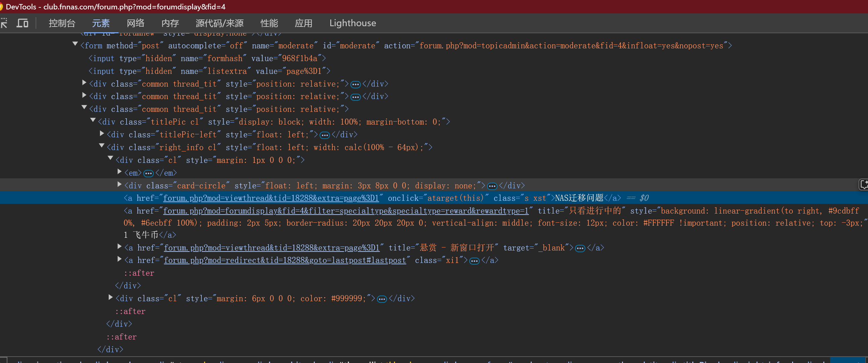The width and height of the screenshot is (868, 363).
Task: Click ellipsis badge in 悬赏 anchor row
Action: (x=580, y=248)
